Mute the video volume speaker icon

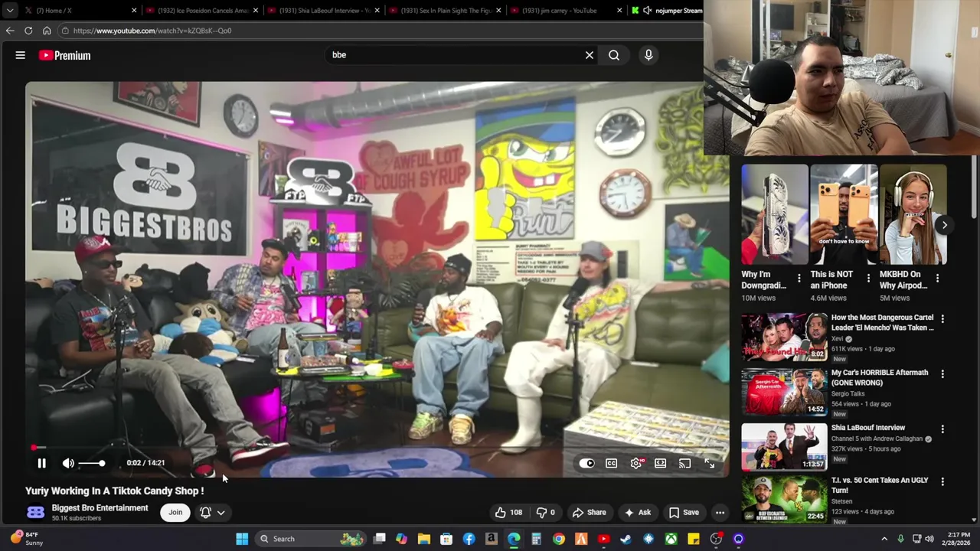tap(68, 463)
